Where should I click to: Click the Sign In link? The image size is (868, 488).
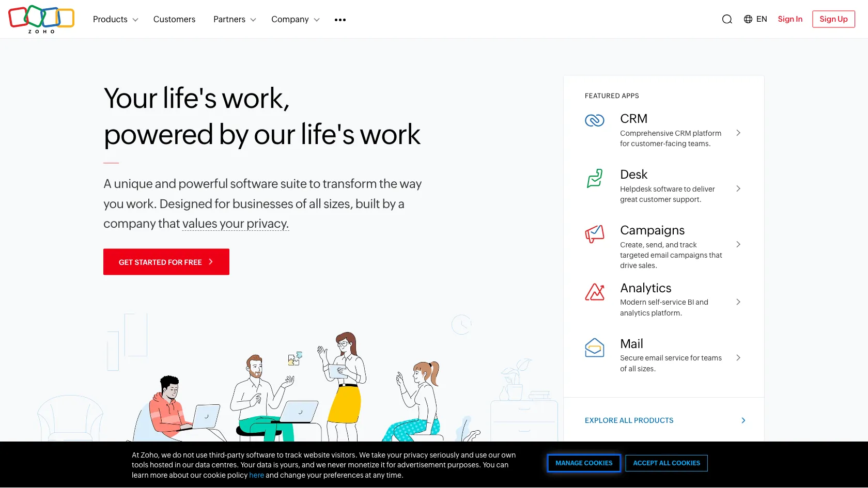coord(790,19)
